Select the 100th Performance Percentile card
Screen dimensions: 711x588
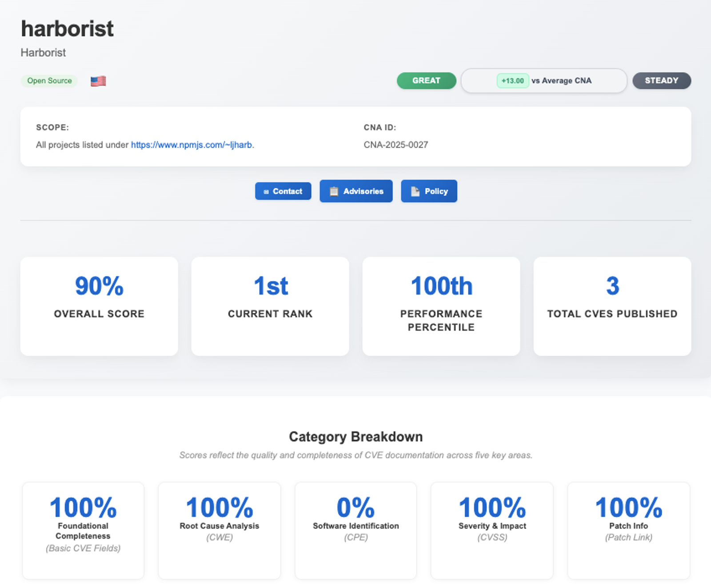(441, 306)
